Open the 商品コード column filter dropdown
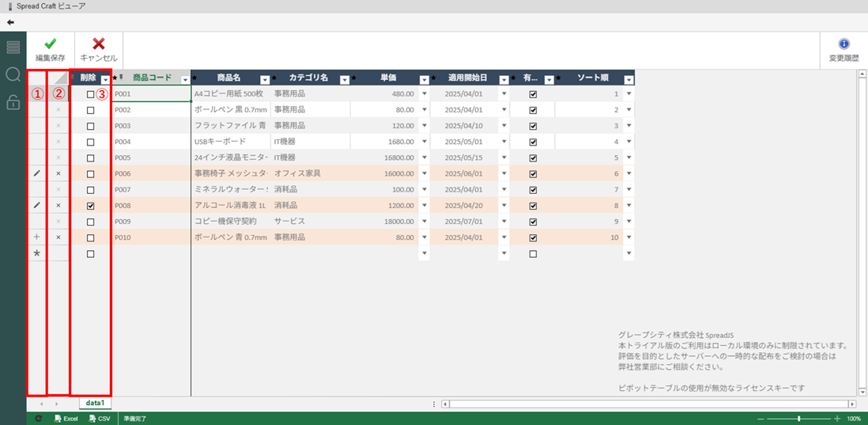Screen dimensions: 868x425 pos(185,79)
